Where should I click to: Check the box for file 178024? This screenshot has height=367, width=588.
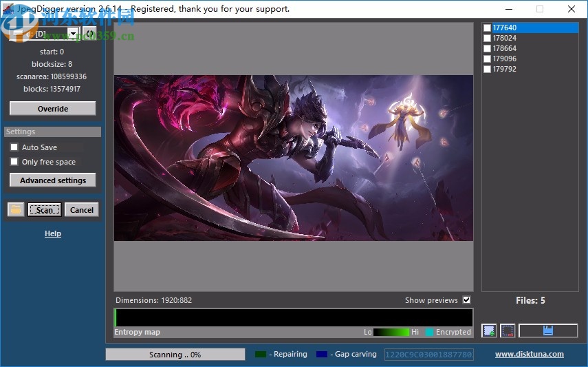click(x=488, y=39)
